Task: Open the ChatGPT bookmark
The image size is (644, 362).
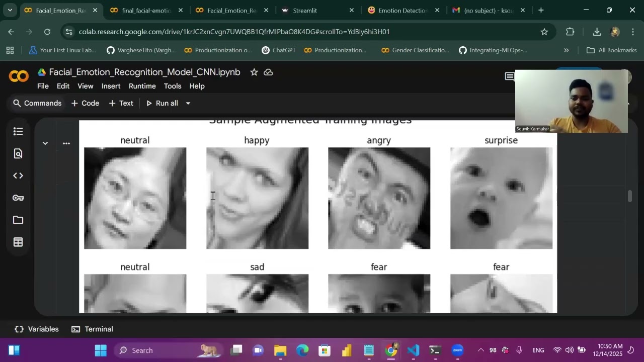Action: [x=278, y=50]
